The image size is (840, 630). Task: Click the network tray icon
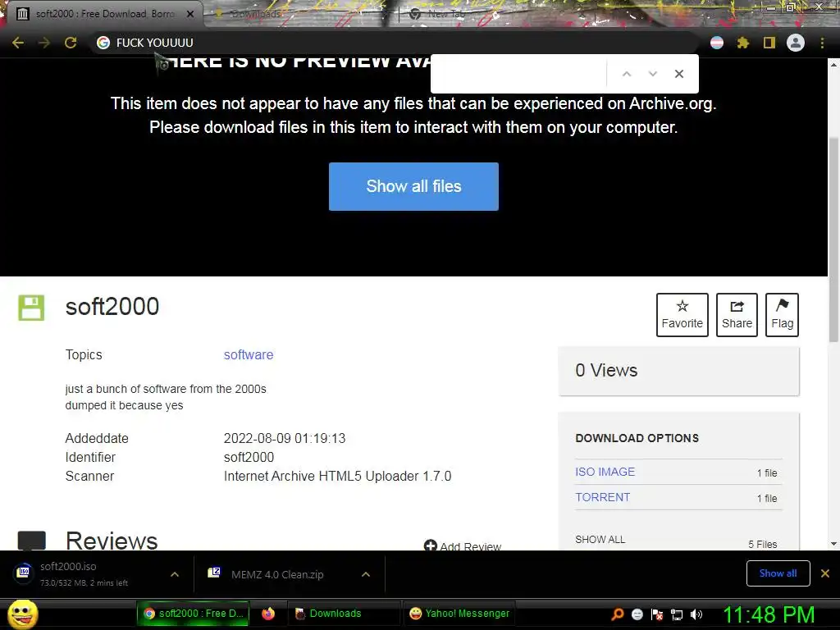click(677, 614)
